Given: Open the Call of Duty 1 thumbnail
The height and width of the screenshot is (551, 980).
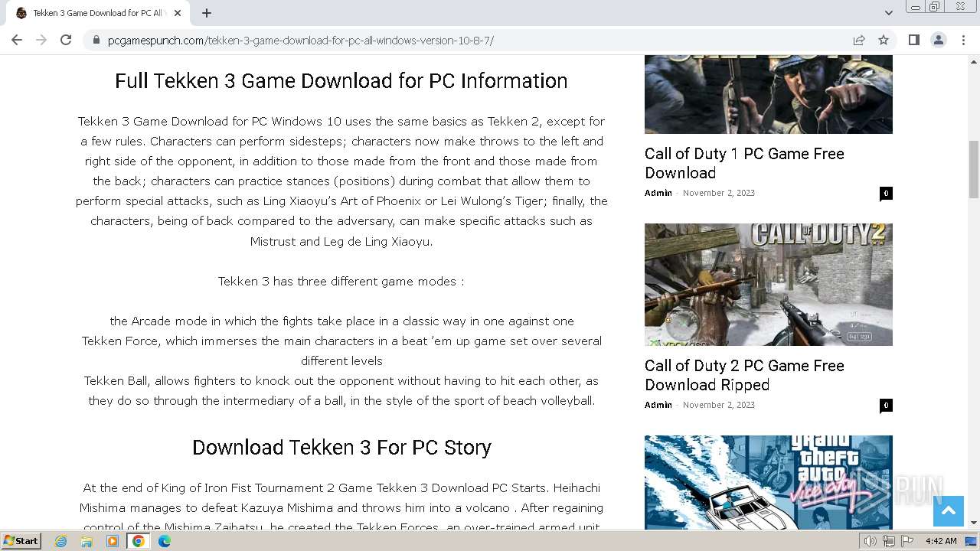Looking at the screenshot, I should pos(768,94).
